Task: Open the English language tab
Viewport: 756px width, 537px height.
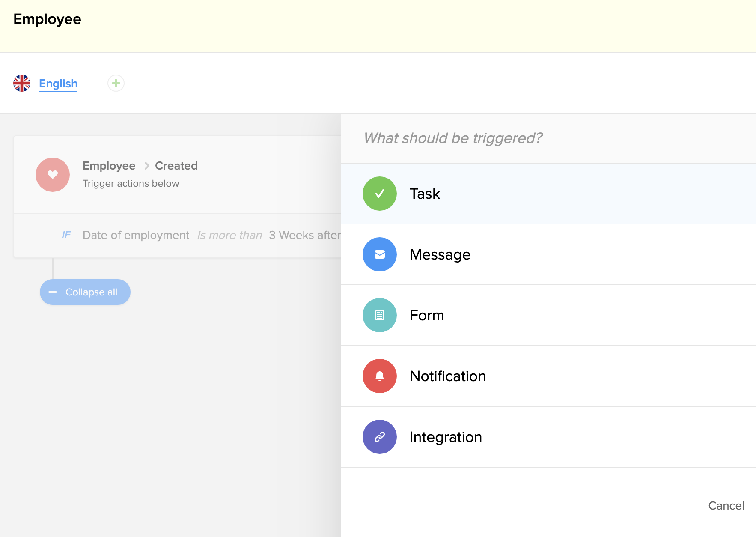Action: tap(58, 84)
